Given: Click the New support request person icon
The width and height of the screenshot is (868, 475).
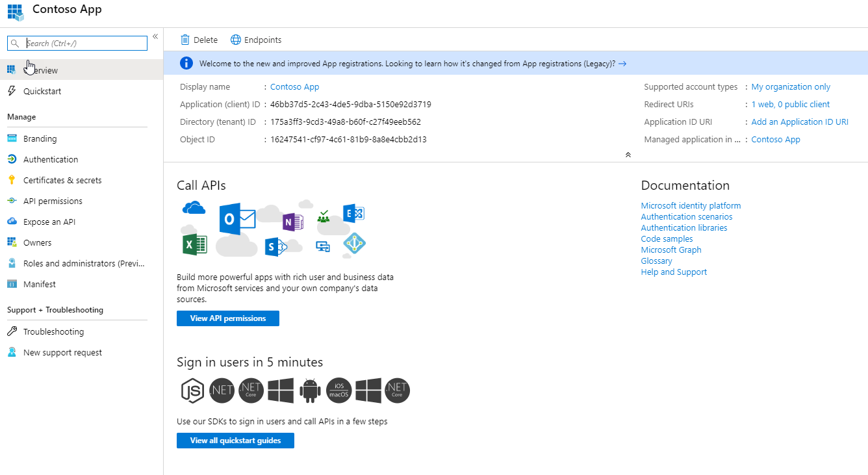Looking at the screenshot, I should click(x=11, y=352).
